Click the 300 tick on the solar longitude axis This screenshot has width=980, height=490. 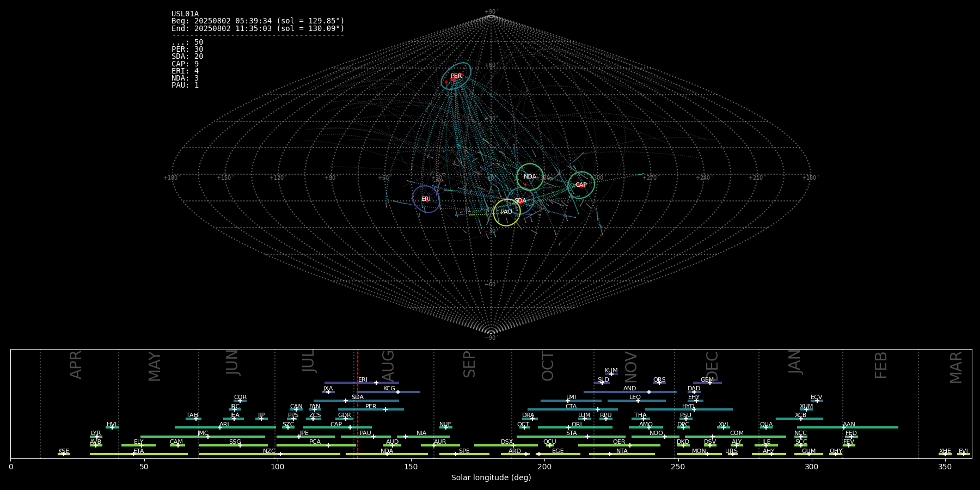point(811,467)
